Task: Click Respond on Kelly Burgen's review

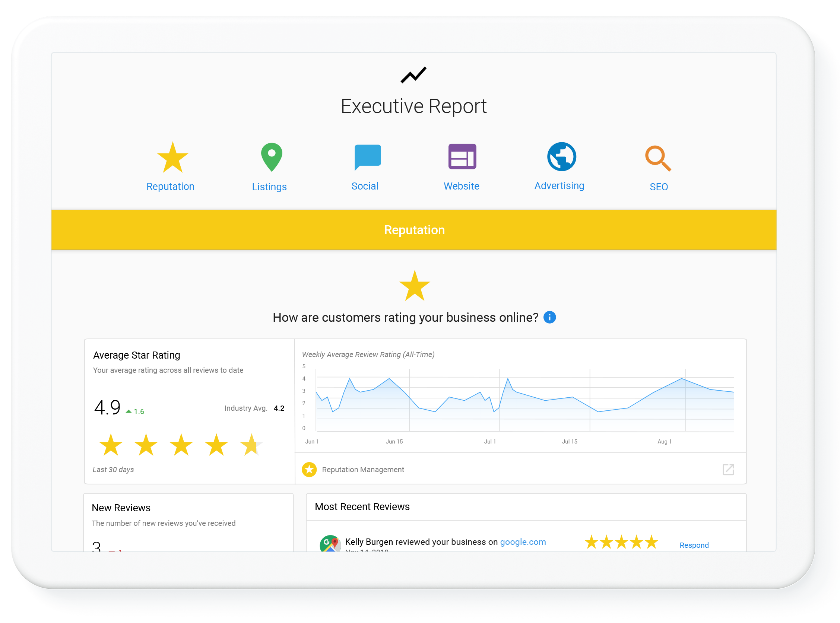Action: coord(694,545)
